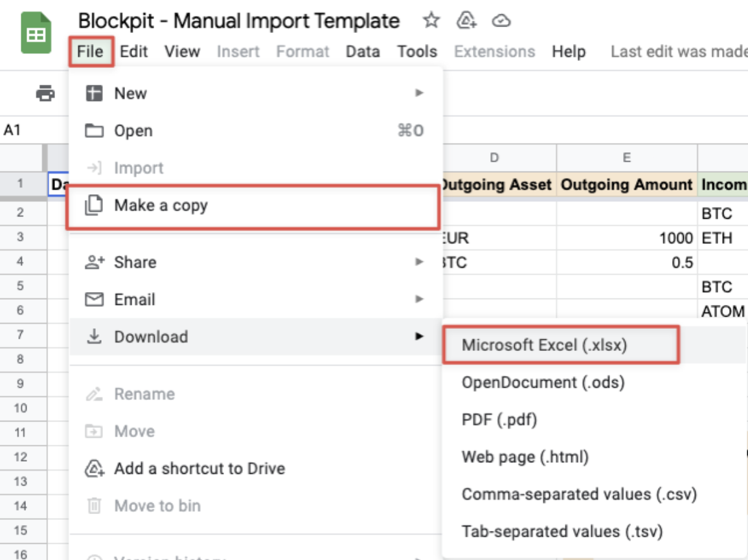Select the Download menu entry
This screenshot has height=560, width=748.
click(x=256, y=336)
